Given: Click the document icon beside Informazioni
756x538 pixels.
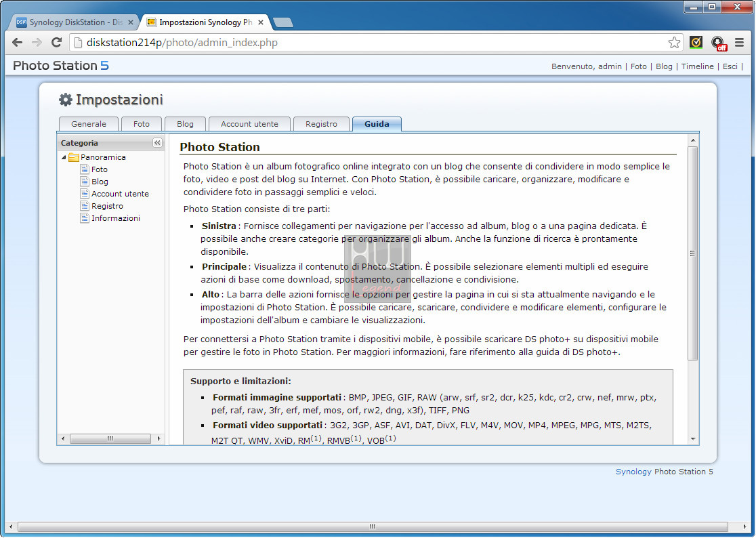Looking at the screenshot, I should pyautogui.click(x=85, y=218).
